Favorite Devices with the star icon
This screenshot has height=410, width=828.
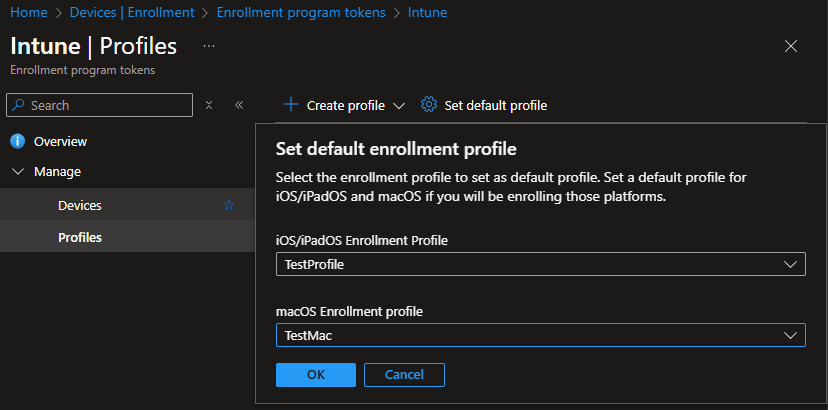pos(229,205)
